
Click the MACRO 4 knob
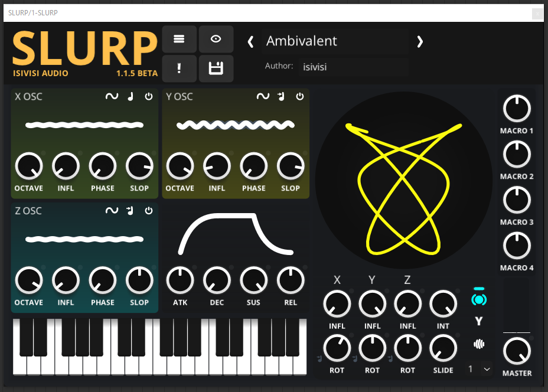tap(517, 246)
